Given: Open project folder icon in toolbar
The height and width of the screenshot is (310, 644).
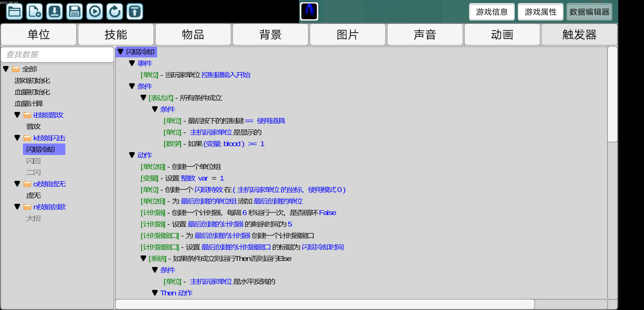Looking at the screenshot, I should pos(14,11).
